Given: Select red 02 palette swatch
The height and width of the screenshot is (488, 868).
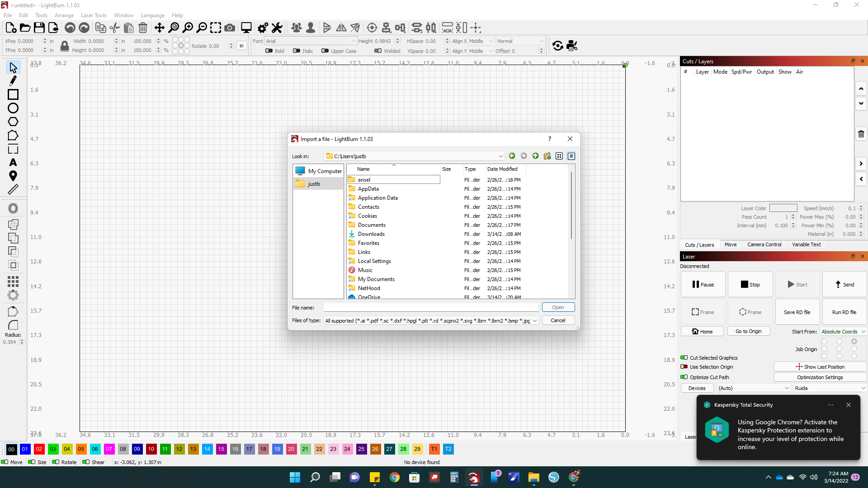Looking at the screenshot, I should (39, 449).
